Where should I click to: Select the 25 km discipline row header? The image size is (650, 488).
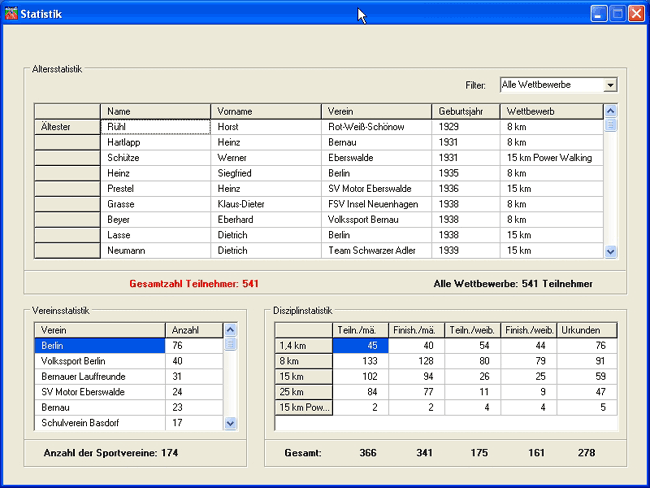pyautogui.click(x=302, y=392)
